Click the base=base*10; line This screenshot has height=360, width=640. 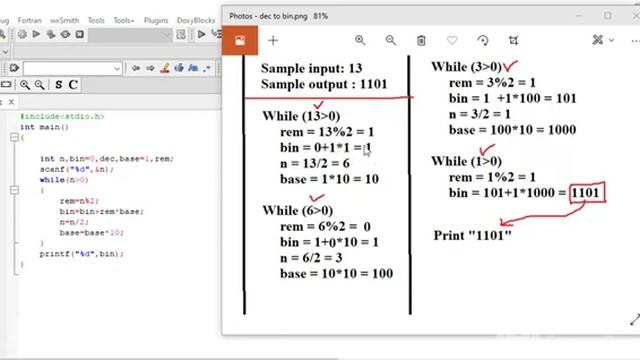pos(91,233)
